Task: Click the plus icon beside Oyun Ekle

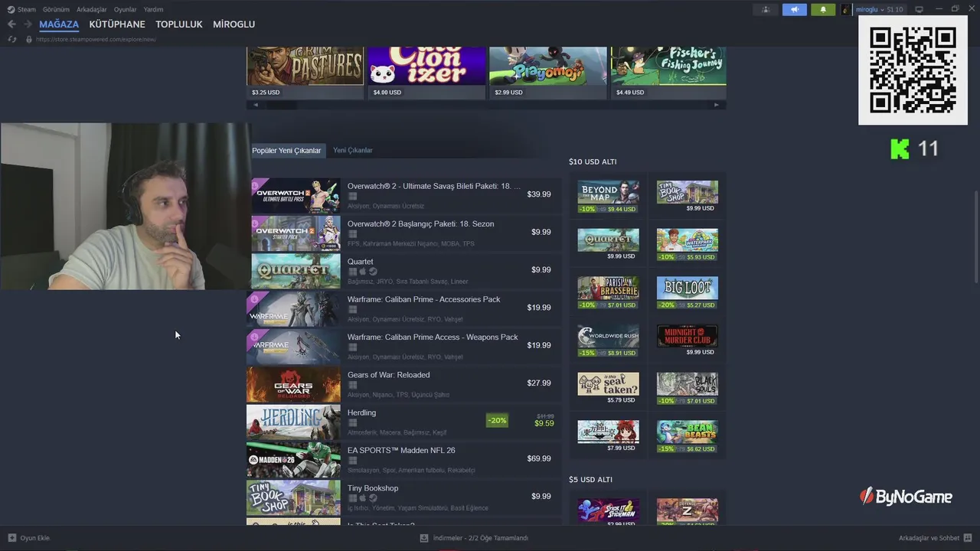Action: pyautogui.click(x=11, y=538)
